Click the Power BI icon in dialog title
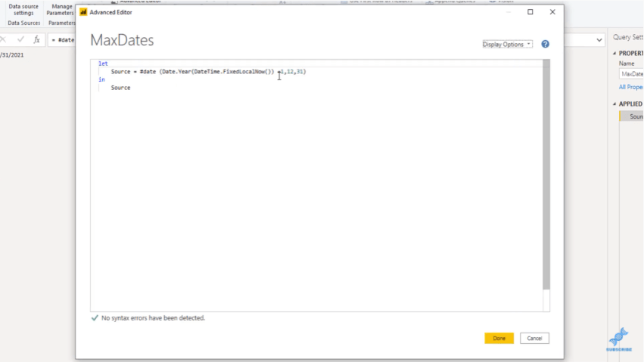This screenshot has height=362, width=644. coord(83,12)
